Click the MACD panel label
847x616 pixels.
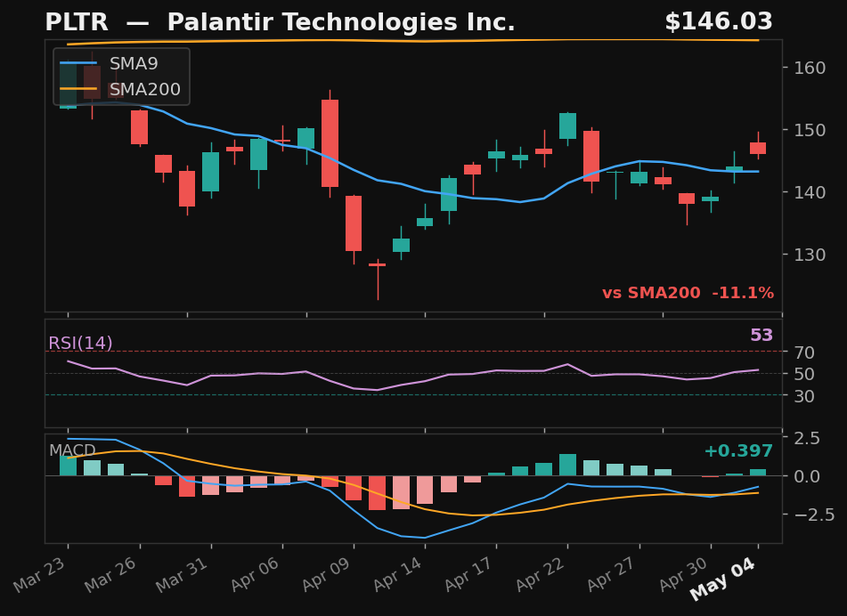[72, 450]
